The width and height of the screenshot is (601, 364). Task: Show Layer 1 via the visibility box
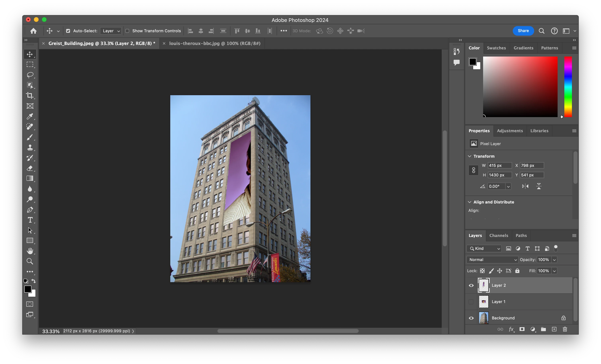(471, 302)
